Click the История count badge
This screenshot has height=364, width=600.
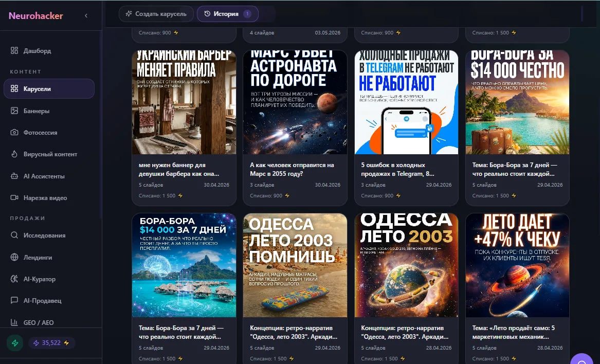click(x=247, y=14)
